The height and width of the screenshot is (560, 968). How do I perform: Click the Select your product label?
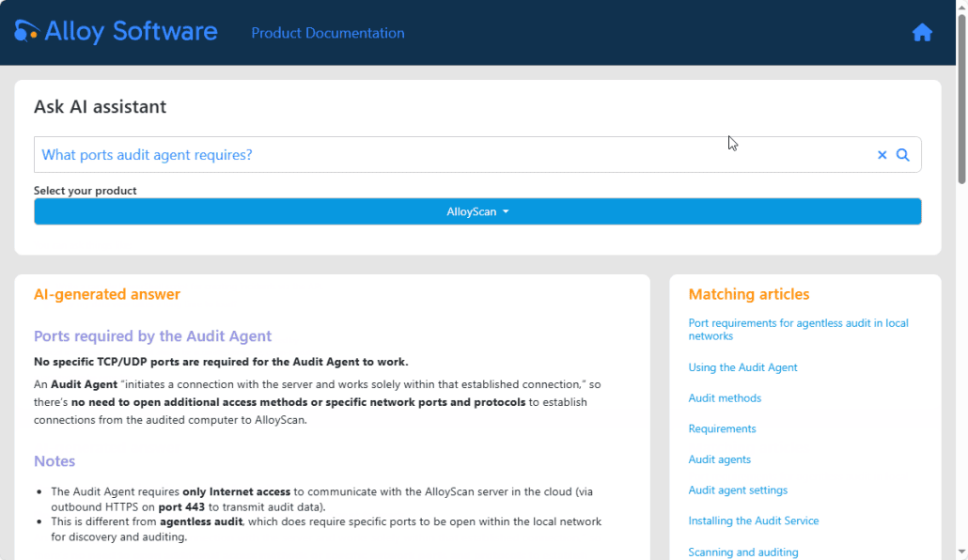point(86,191)
